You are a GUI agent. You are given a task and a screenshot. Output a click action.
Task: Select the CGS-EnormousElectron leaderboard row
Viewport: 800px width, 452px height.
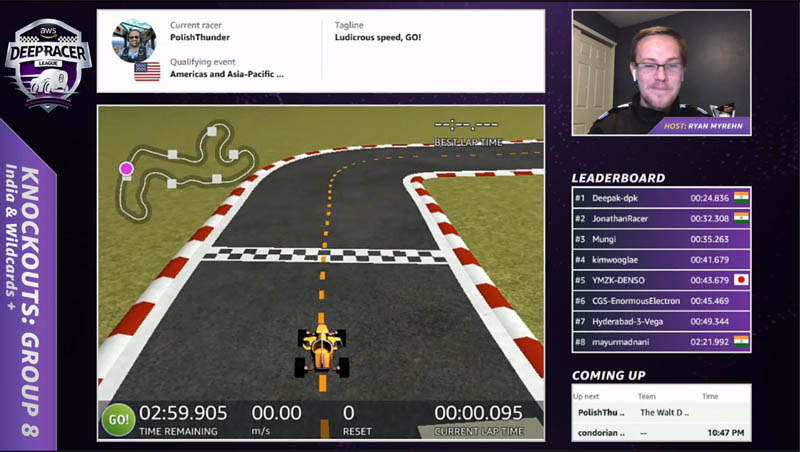coord(661,300)
